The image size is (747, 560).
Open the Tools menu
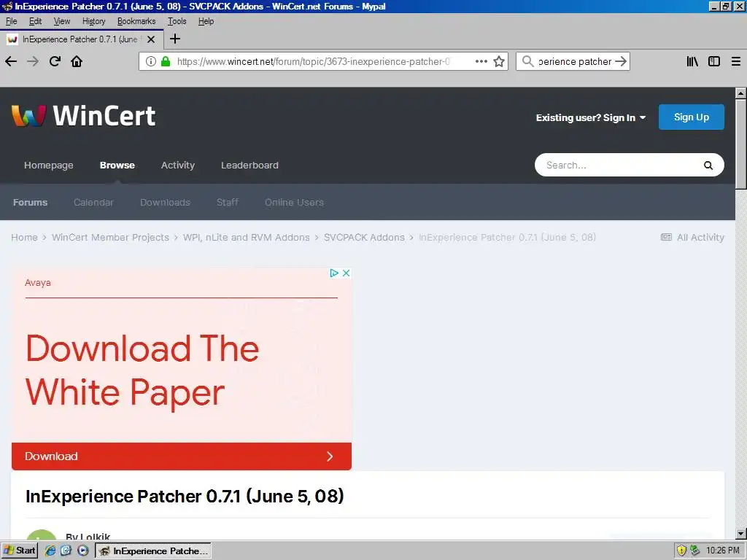(x=177, y=21)
